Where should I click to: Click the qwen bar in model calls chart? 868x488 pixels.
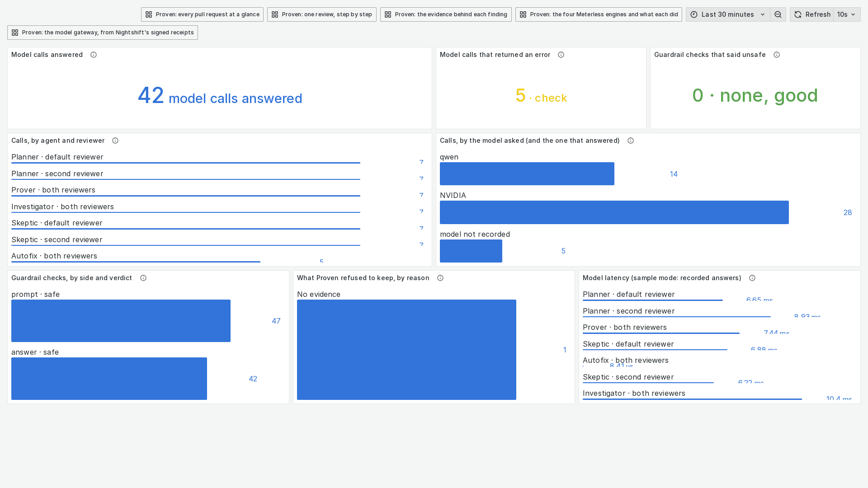527,174
